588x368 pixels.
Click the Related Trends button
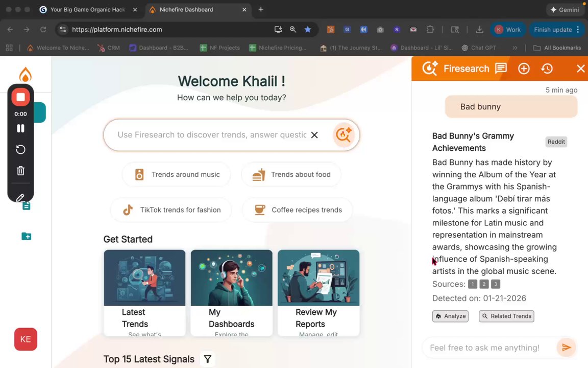click(x=507, y=316)
